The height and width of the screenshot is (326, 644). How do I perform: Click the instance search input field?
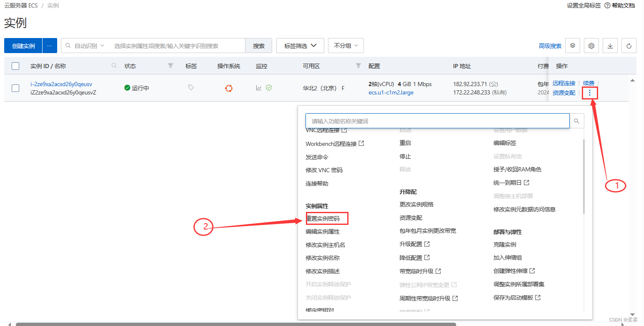click(x=178, y=46)
